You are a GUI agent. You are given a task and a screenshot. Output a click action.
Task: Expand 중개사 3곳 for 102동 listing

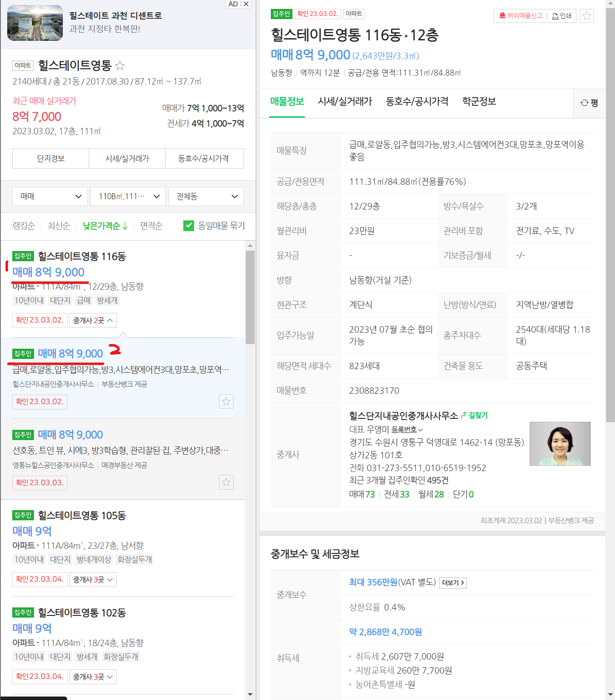[93, 677]
